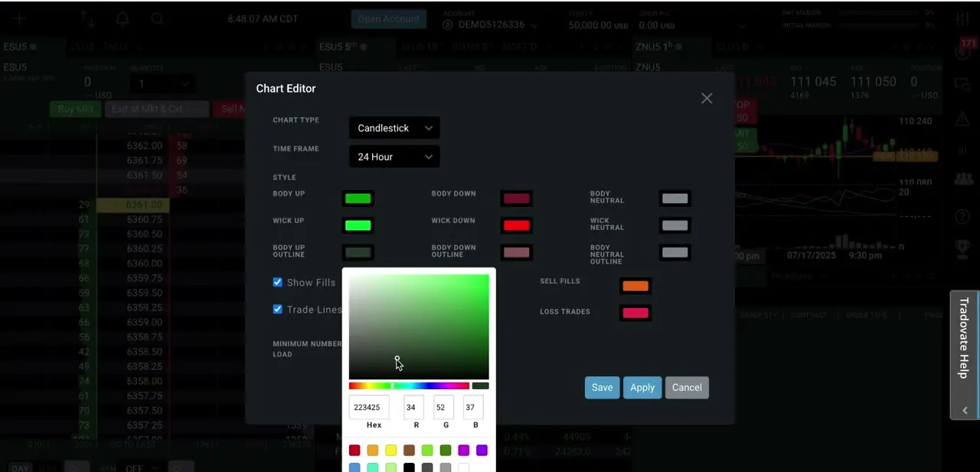
Task: Open the Body Down Outline color swatch
Action: (517, 252)
